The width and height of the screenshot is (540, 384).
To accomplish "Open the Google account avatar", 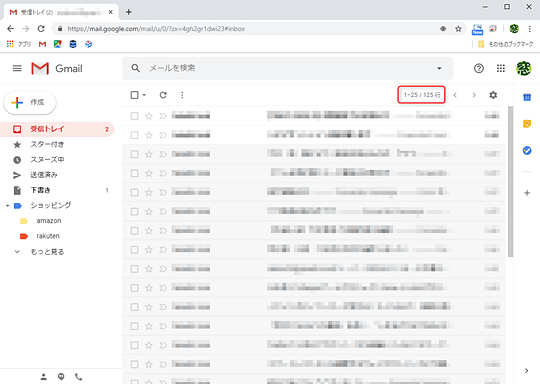I will [523, 69].
